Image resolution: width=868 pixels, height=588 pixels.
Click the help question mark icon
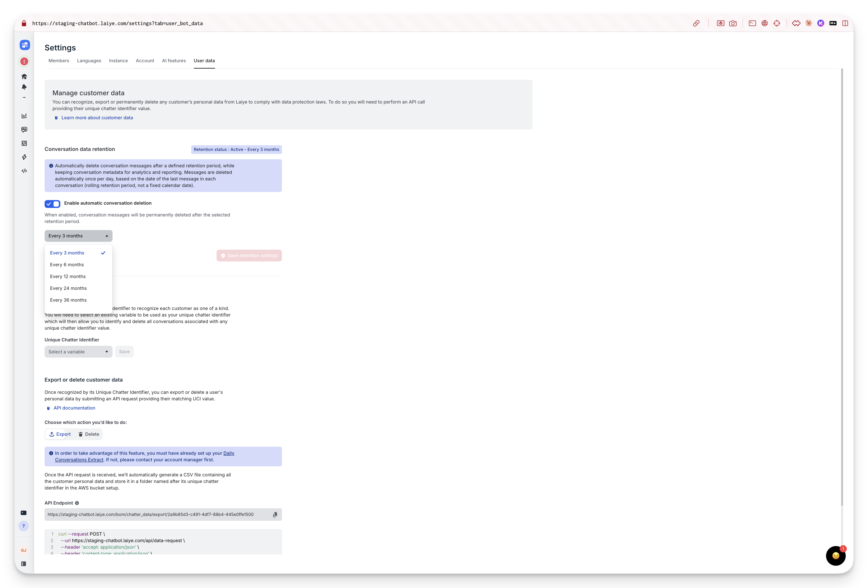coord(24,526)
